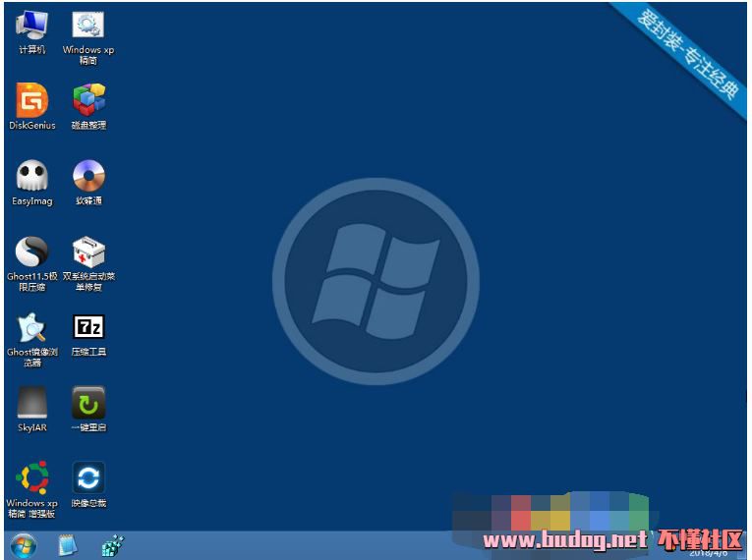Screen dimensions: 752x560
Task: Click the notepad icon on the taskbar
Action: (x=68, y=545)
